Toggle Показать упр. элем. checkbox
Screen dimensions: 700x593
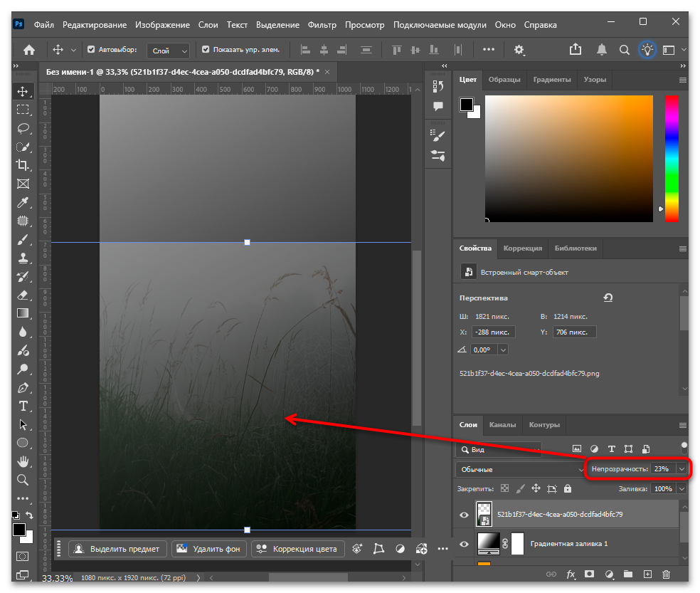point(206,50)
